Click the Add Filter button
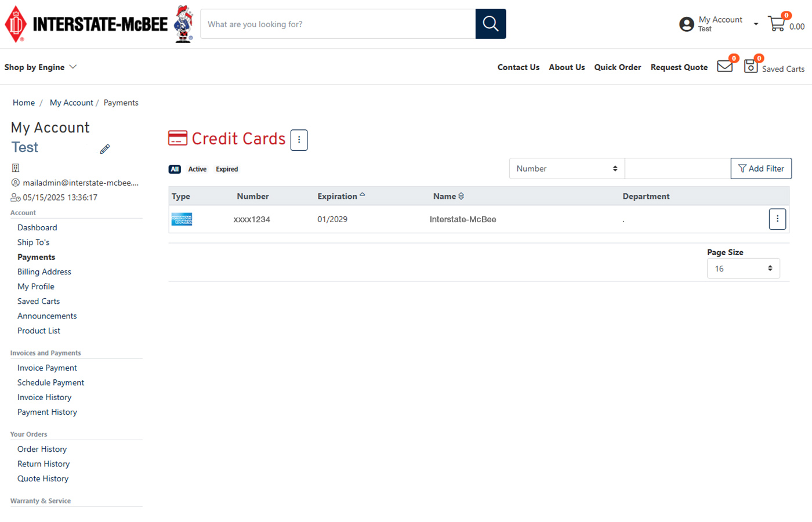 coord(761,168)
